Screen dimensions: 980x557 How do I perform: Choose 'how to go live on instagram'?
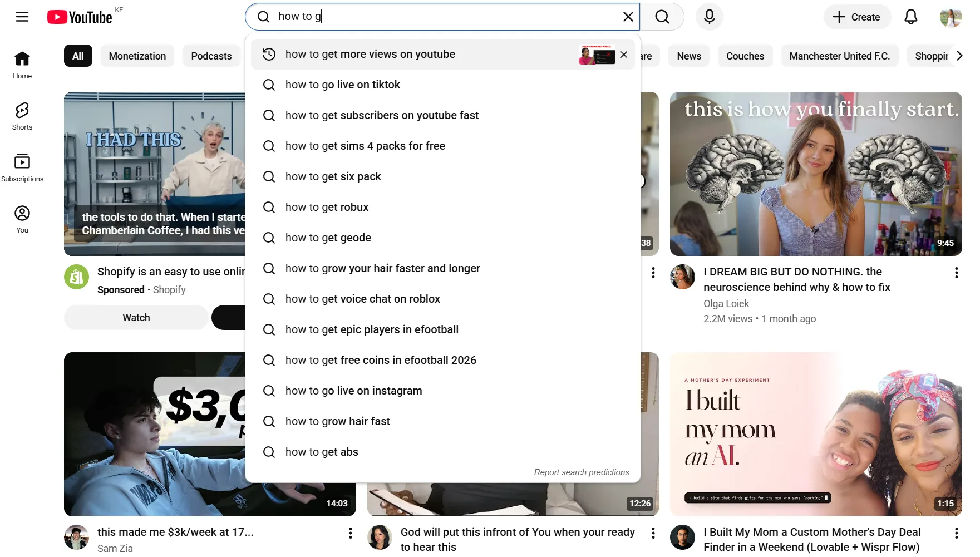[442, 391]
